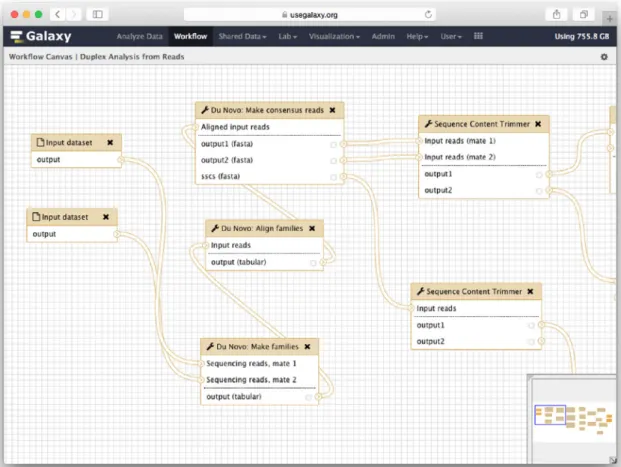Open the Admin page
Viewport: 621px width, 467px height.
pos(383,36)
